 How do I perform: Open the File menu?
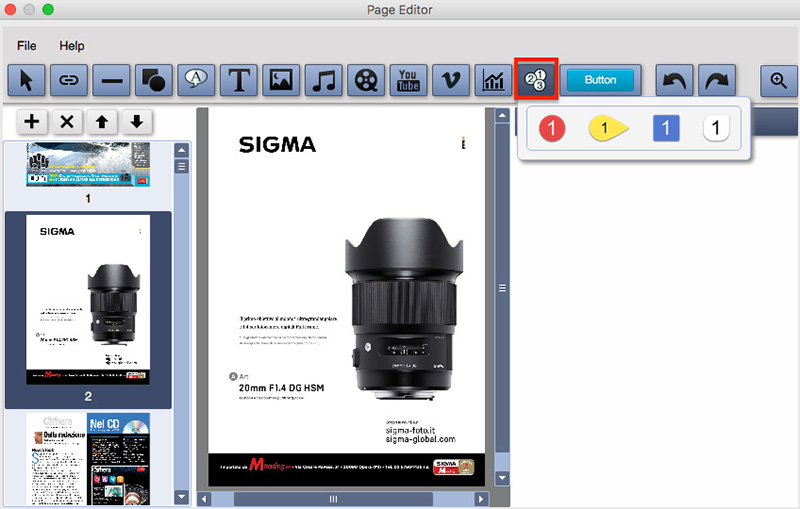point(27,46)
